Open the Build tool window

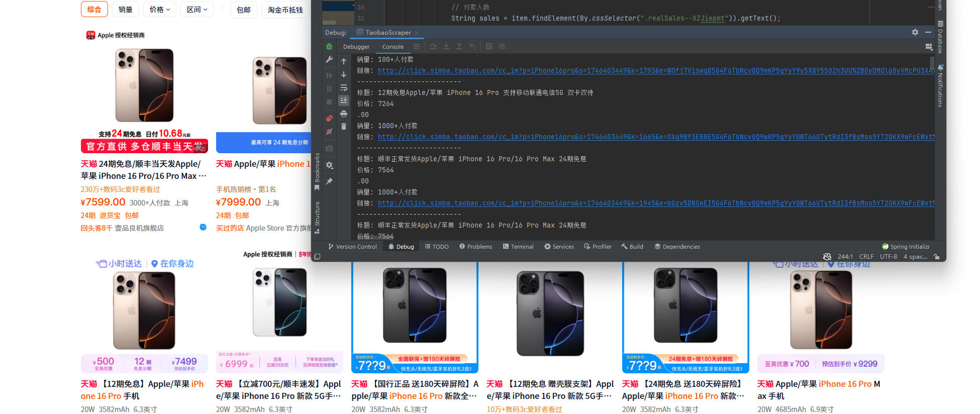[x=632, y=247]
